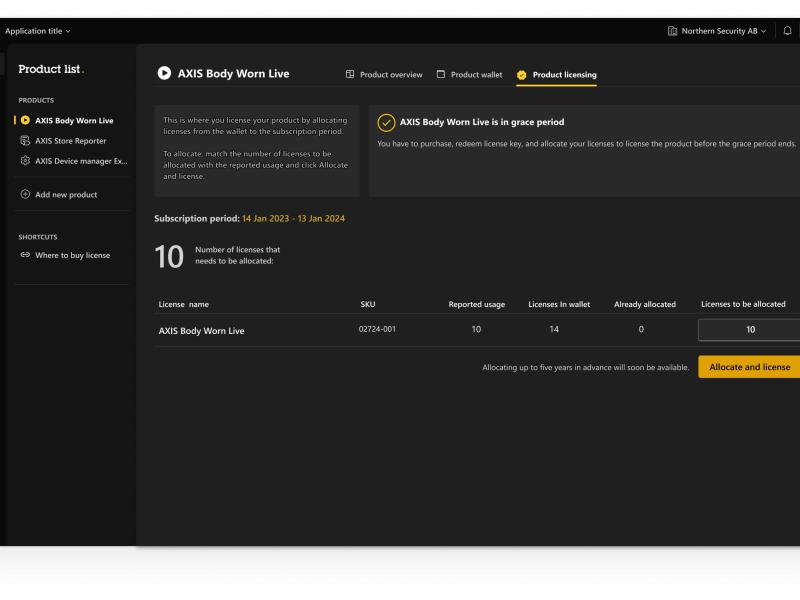Click the Licenses in wallet column header
This screenshot has width=800, height=600.
point(559,304)
